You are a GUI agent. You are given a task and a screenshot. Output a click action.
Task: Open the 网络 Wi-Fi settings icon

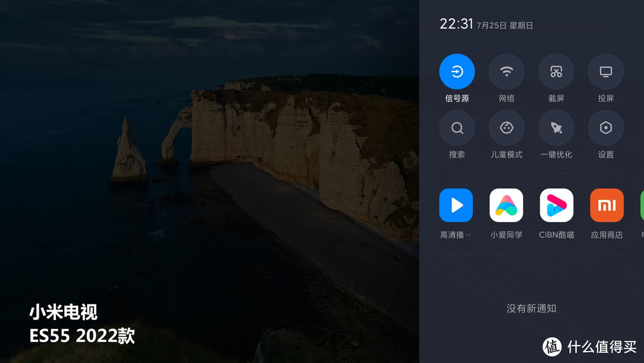pyautogui.click(x=506, y=72)
